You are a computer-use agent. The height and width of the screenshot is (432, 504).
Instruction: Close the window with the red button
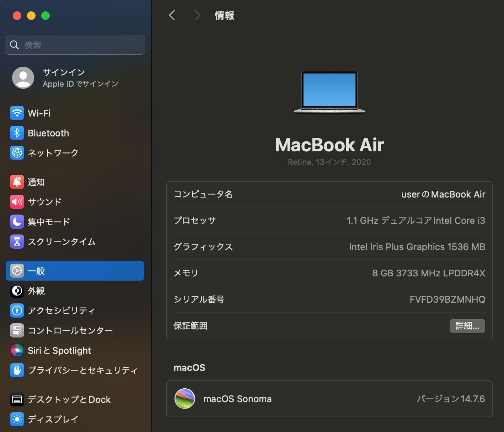[x=17, y=16]
